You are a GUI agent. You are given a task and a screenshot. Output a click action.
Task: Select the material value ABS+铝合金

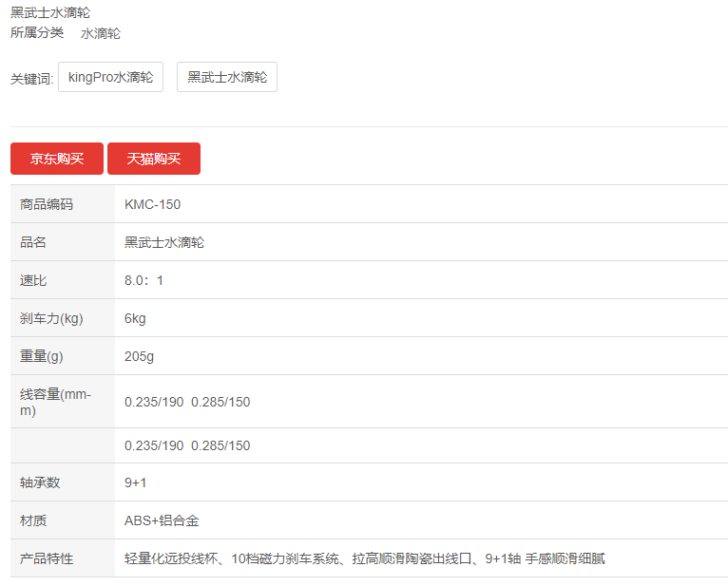[x=162, y=520]
